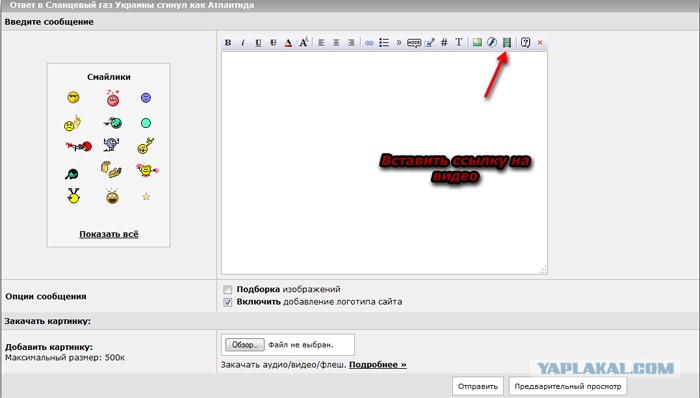Insert a video link with the film icon
Viewport: 700px width, 398px height.
coord(507,42)
